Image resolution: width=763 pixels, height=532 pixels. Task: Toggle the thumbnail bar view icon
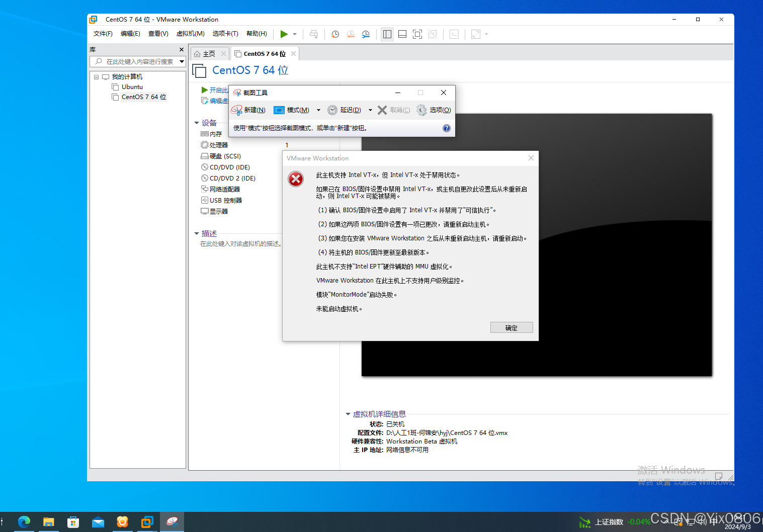point(402,34)
